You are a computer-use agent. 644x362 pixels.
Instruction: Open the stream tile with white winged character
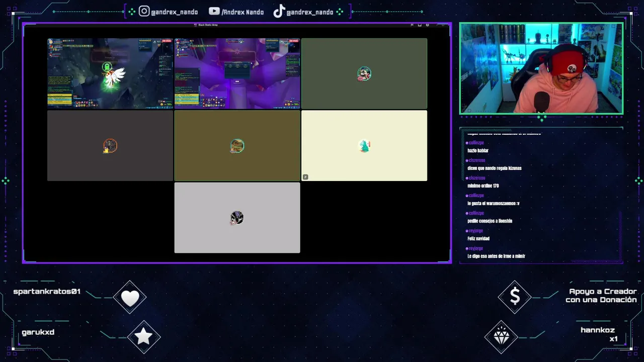[110, 73]
